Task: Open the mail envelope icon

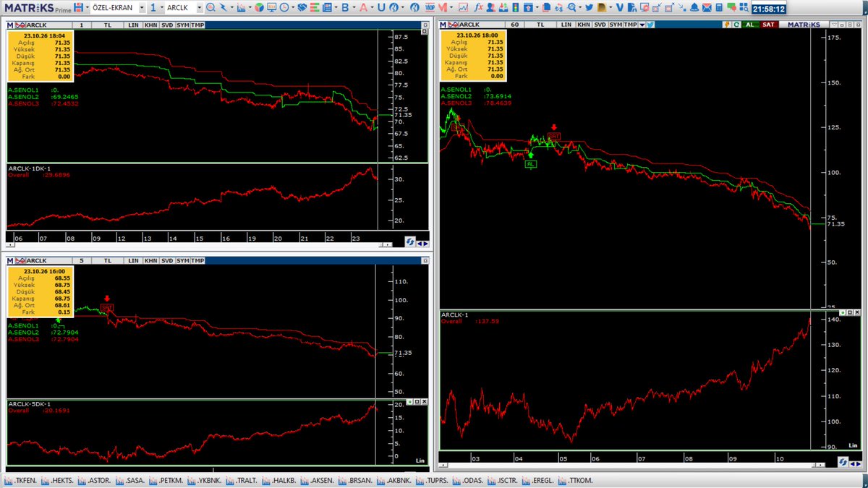Action: [x=707, y=7]
